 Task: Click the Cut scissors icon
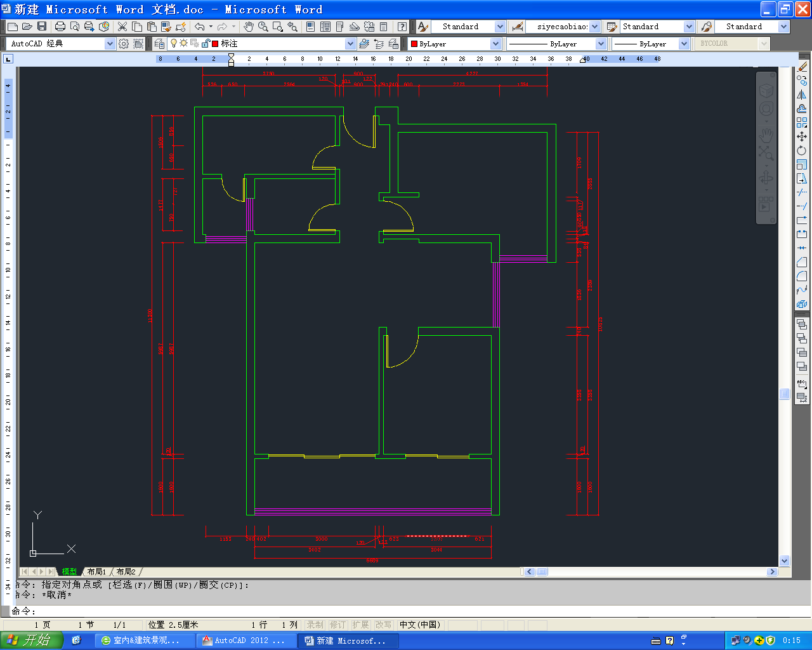click(x=122, y=27)
